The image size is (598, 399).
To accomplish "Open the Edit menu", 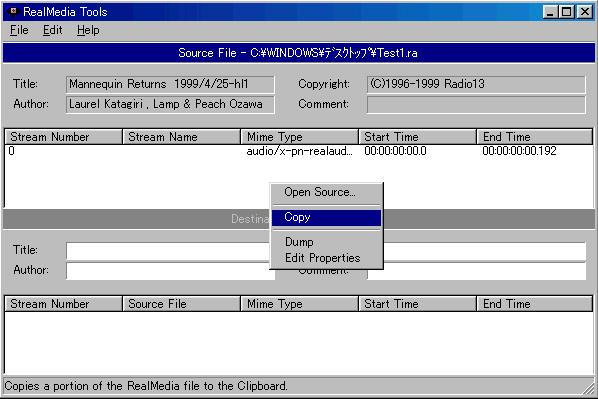I will 52,30.
